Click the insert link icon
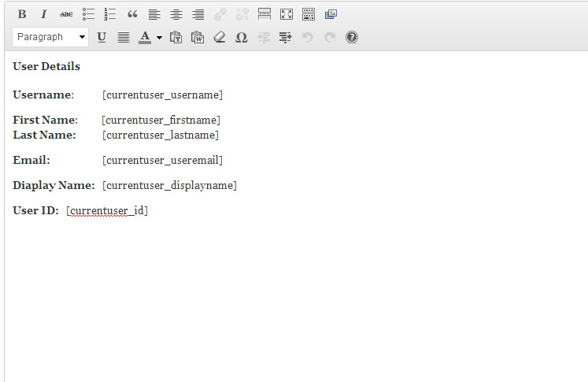Screen dimensions: 588x382 coord(220,14)
